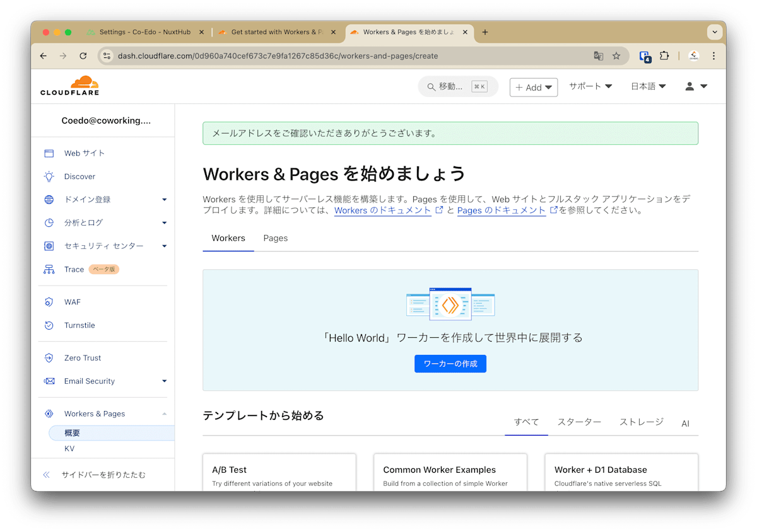Expand the Email Security submenu
This screenshot has height=532, width=757.
point(164,381)
